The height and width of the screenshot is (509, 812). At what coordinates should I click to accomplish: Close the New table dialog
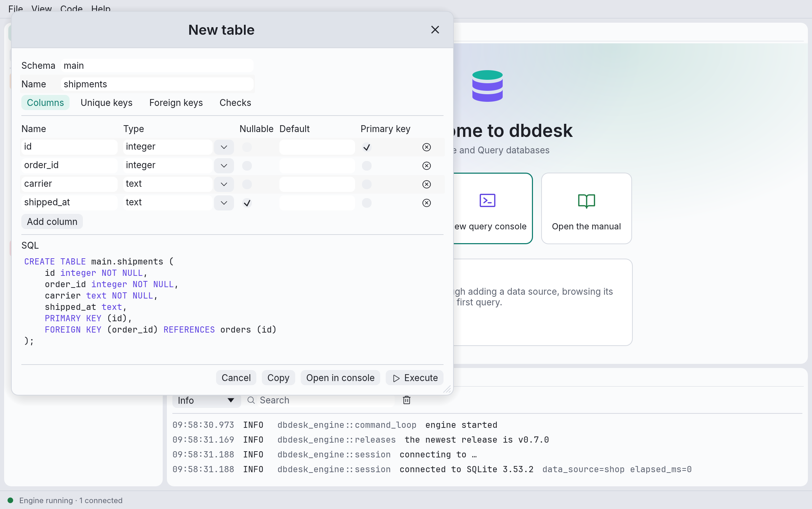435,30
